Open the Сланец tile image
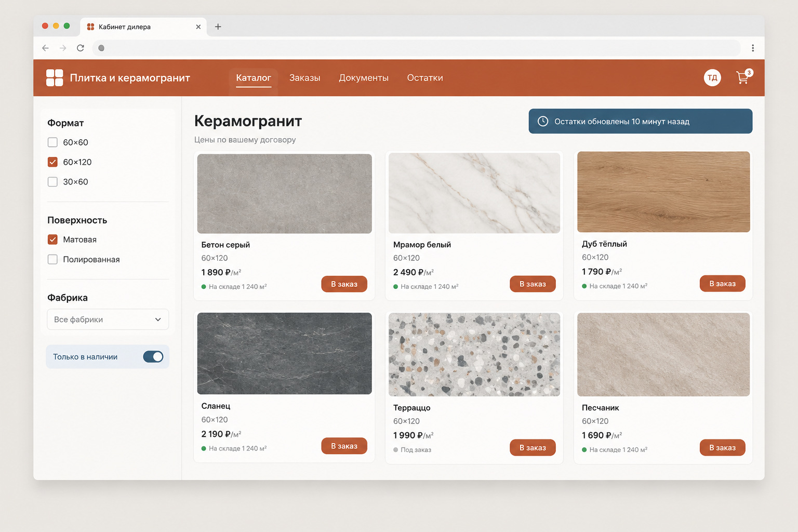The width and height of the screenshot is (798, 532). (x=285, y=353)
